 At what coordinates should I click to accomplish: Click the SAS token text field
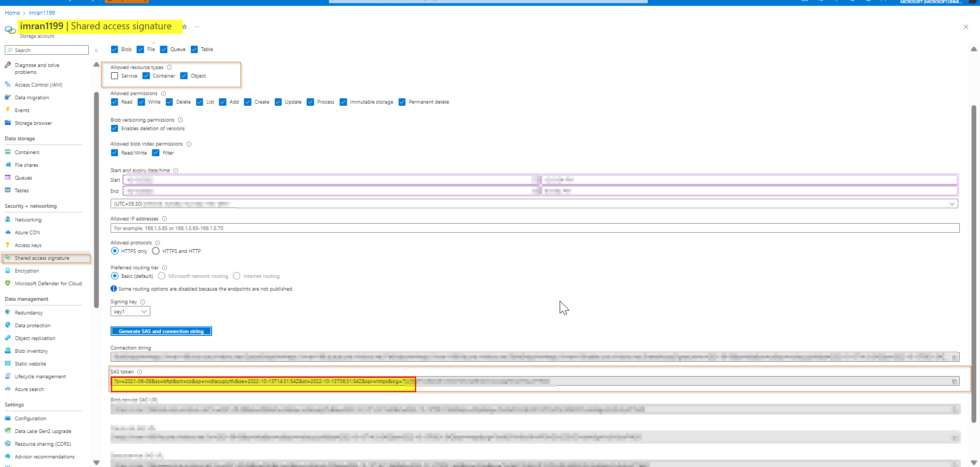[535, 381]
